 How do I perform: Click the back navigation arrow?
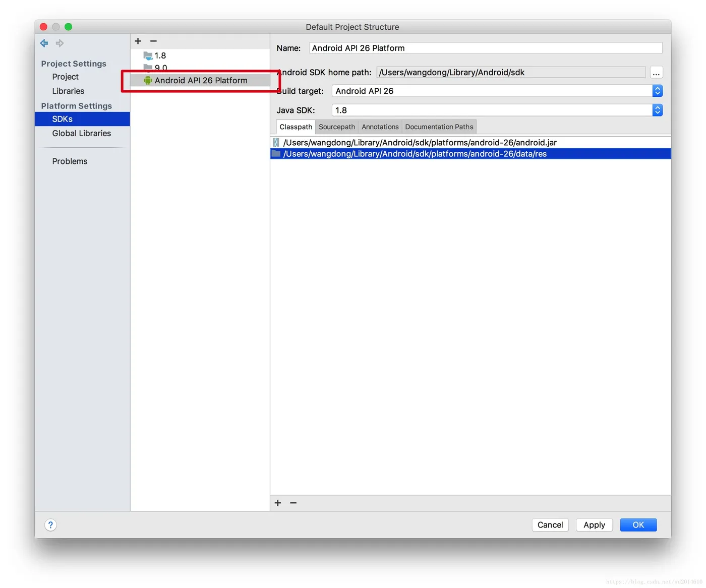point(44,43)
